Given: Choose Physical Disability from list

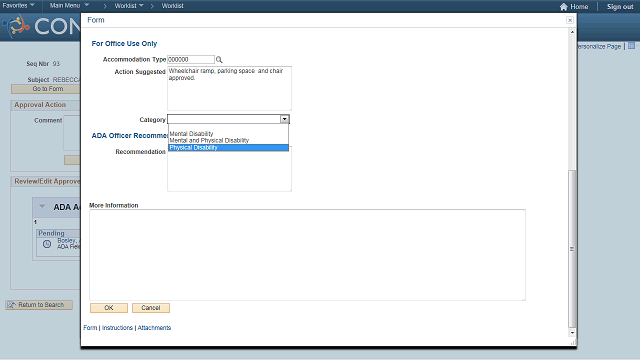Looking at the screenshot, I should (228, 147).
